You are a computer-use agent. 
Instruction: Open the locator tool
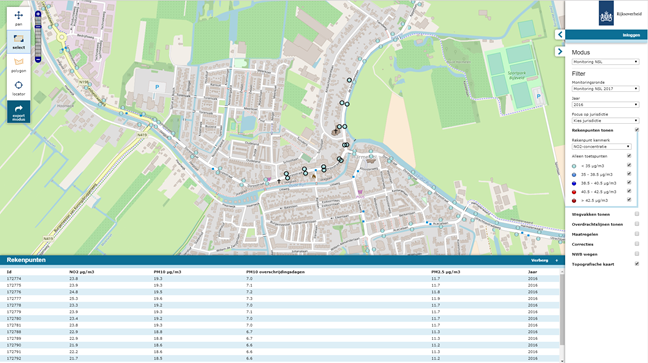click(x=19, y=88)
